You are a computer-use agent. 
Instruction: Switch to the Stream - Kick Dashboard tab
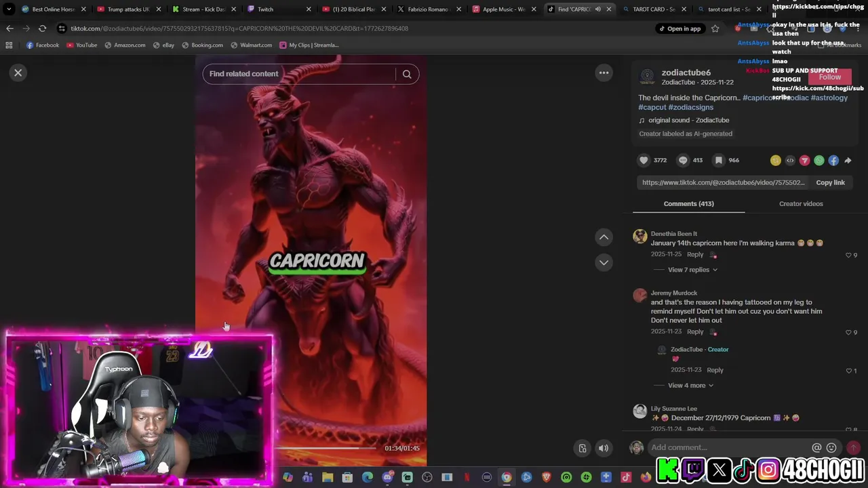(203, 9)
